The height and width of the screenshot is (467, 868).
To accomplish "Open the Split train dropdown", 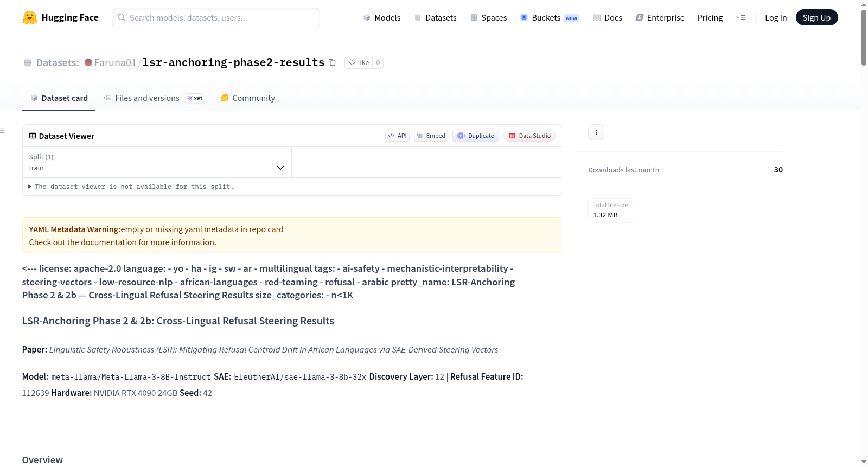I will pyautogui.click(x=157, y=162).
